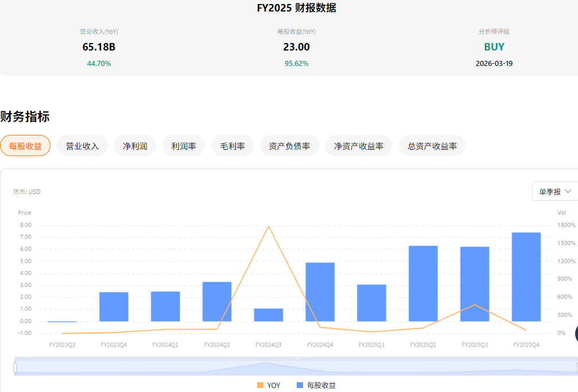Viewport: 578px width, 392px height.
Task: Switch to the 营业收入 tab
Action: click(82, 146)
